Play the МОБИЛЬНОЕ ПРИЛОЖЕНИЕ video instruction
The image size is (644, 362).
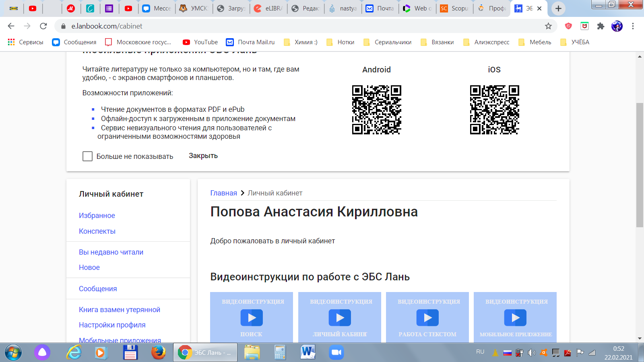(515, 317)
